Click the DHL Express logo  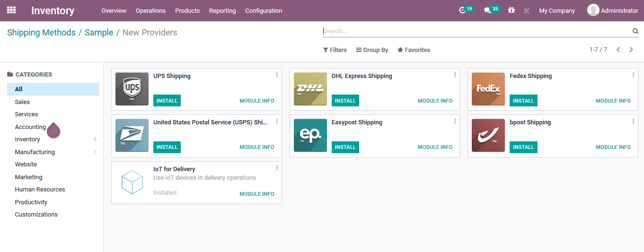pos(310,89)
